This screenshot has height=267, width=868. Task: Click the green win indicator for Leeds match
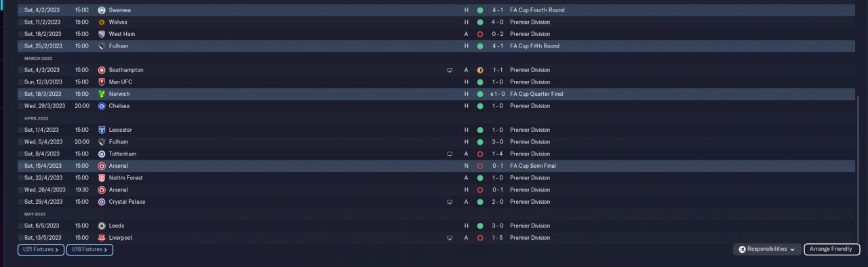pos(479,226)
